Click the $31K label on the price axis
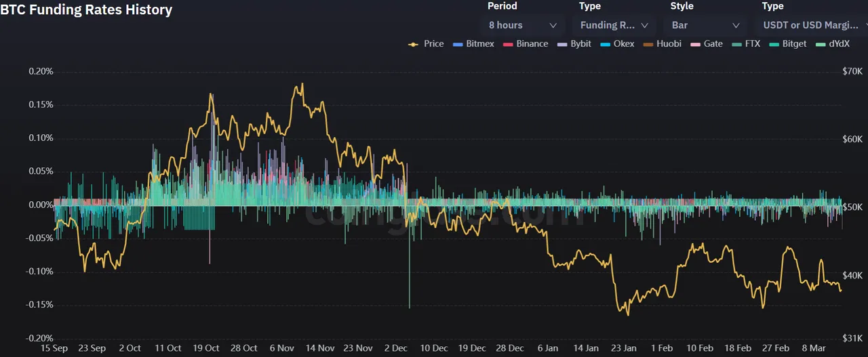This screenshot has width=868, height=357. click(852, 338)
